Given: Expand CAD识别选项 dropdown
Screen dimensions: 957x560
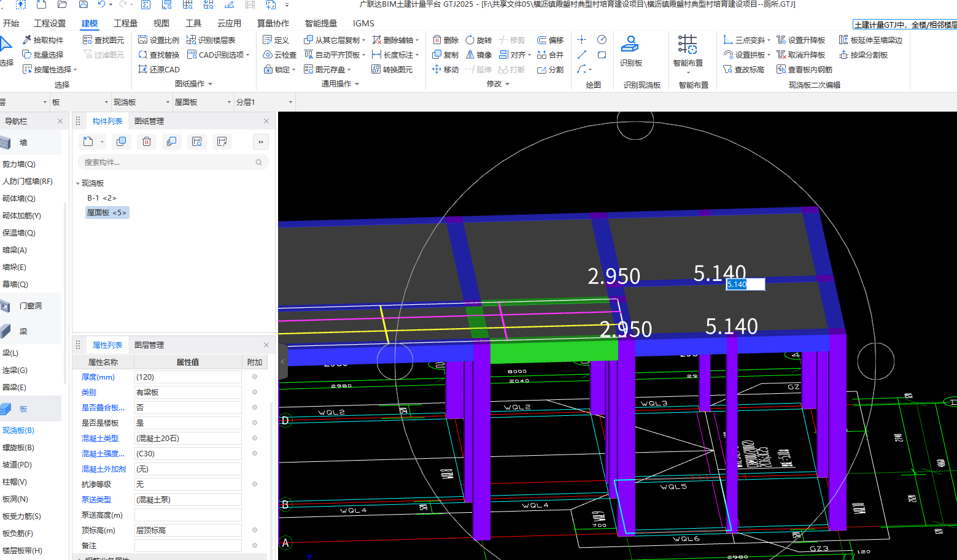Looking at the screenshot, I should 248,55.
